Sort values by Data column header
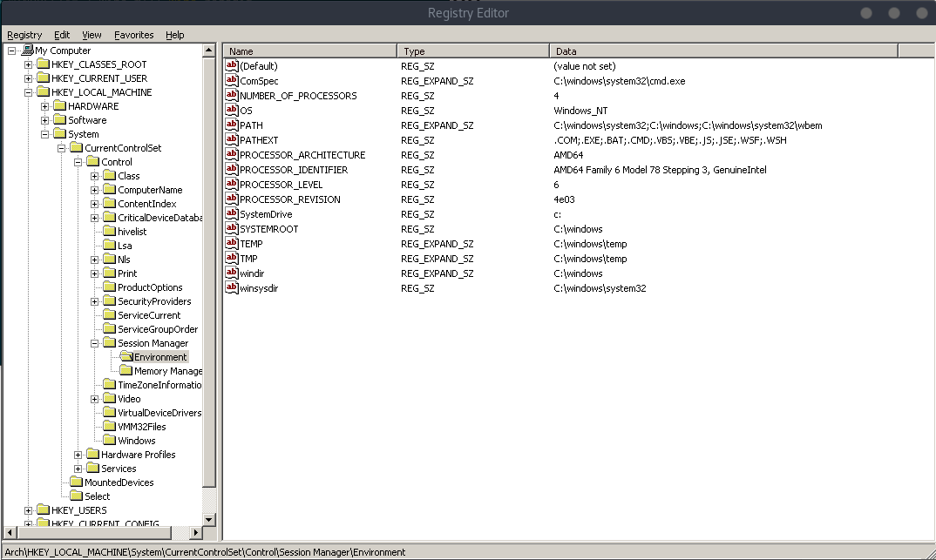 [723, 51]
